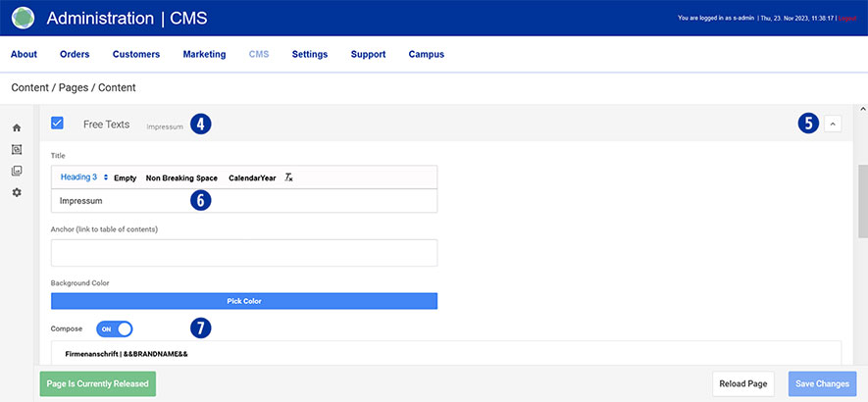Insert Non Breaking Space in title
This screenshot has height=402, width=868.
181,178
